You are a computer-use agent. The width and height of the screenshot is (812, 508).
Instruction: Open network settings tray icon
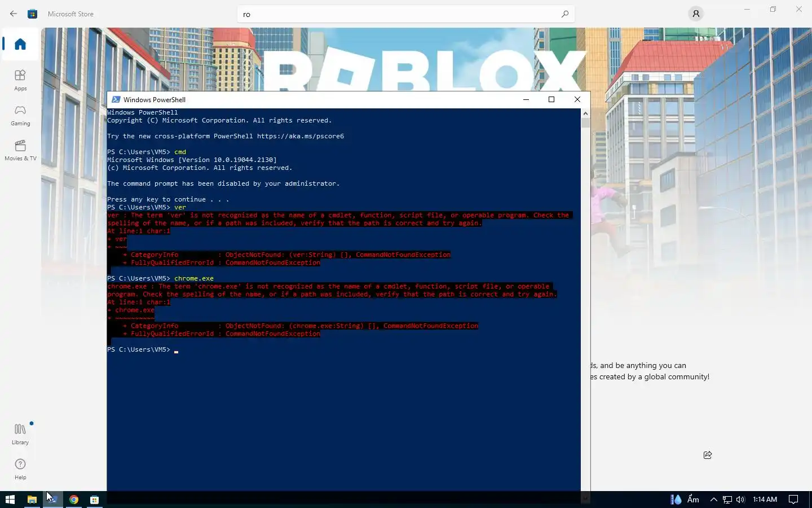click(727, 500)
